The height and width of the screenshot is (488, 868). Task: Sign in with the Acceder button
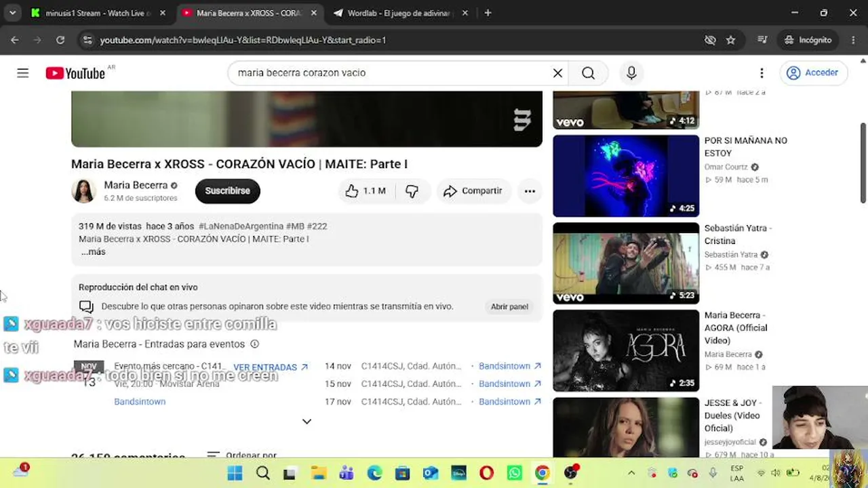(813, 73)
